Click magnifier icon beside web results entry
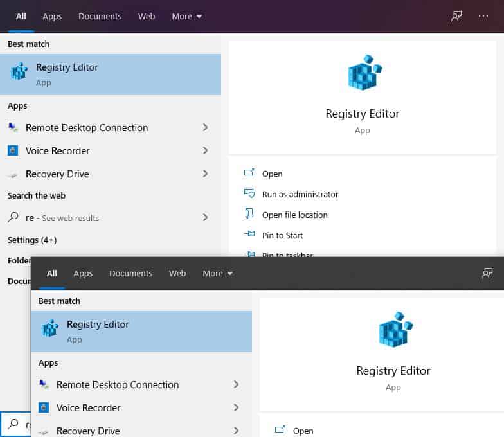 click(x=13, y=217)
